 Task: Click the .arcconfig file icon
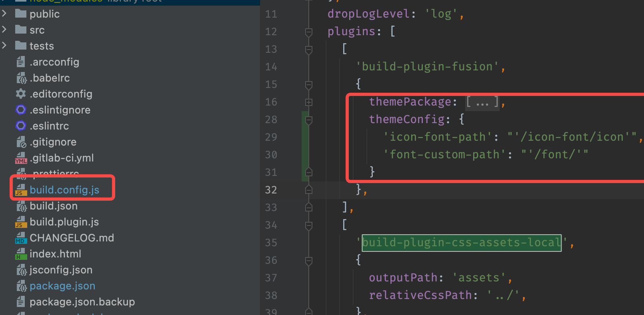click(x=21, y=62)
